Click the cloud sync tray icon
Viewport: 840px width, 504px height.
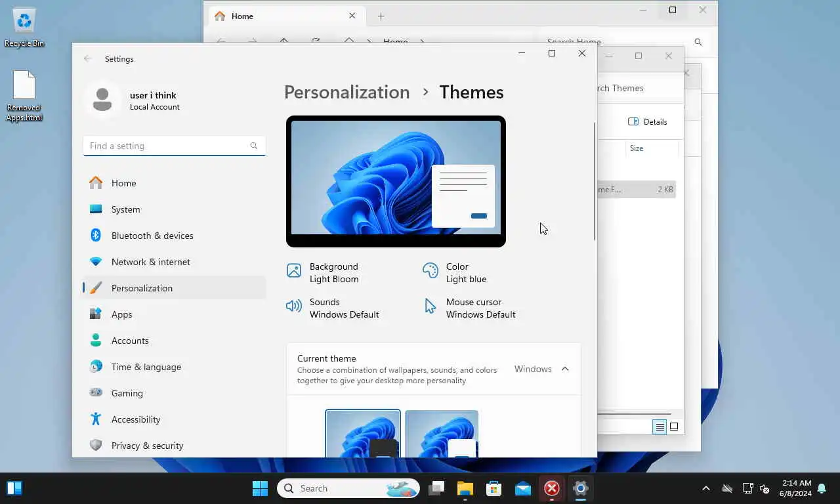click(727, 488)
